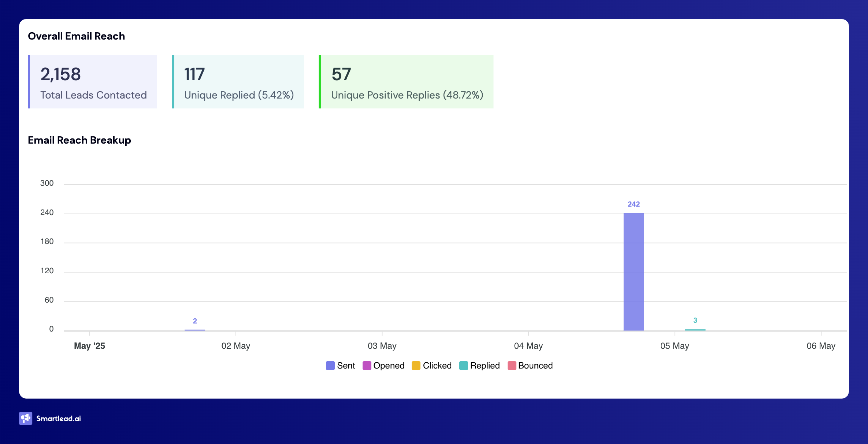This screenshot has height=444, width=868.
Task: Click the 117 Unique Replied value
Action: pos(194,74)
